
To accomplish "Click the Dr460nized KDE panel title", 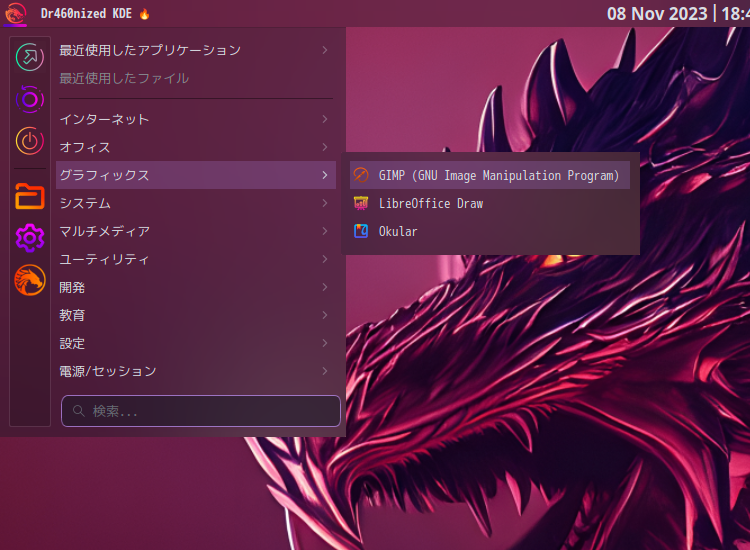I will pyautogui.click(x=86, y=13).
